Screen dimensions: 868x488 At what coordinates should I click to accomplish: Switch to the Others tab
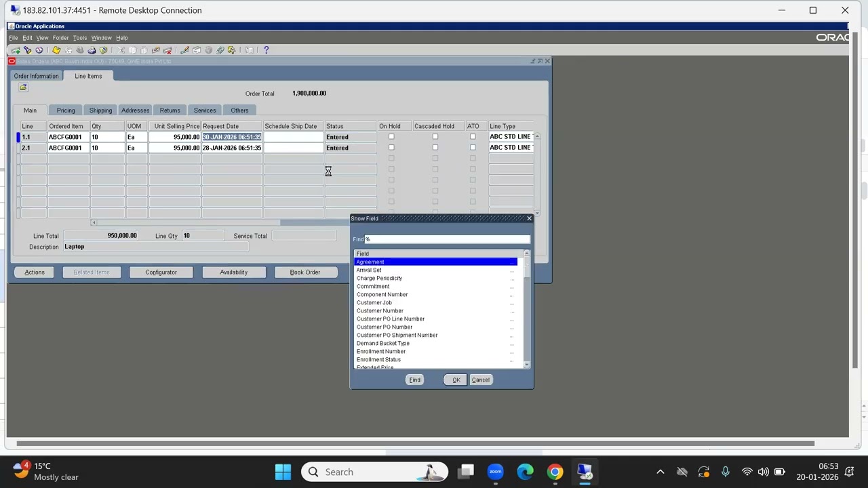pyautogui.click(x=239, y=110)
